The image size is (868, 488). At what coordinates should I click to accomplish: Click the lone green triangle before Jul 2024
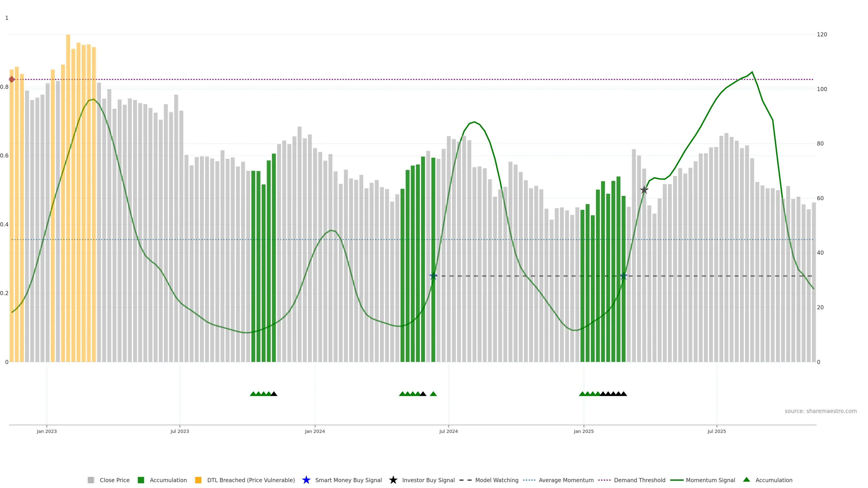click(433, 394)
